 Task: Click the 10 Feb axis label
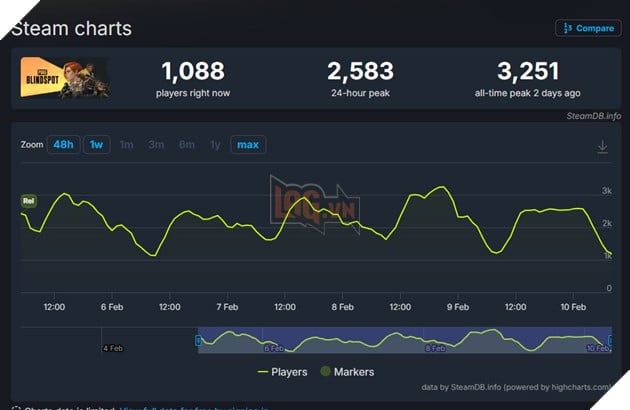click(573, 307)
